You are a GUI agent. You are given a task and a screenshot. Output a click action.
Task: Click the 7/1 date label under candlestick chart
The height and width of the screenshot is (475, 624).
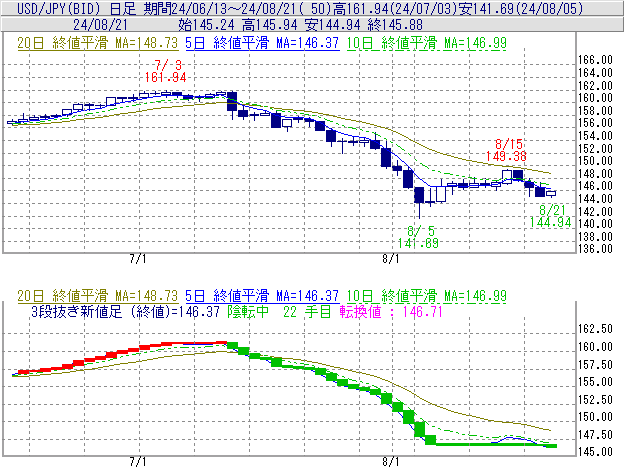[138, 259]
